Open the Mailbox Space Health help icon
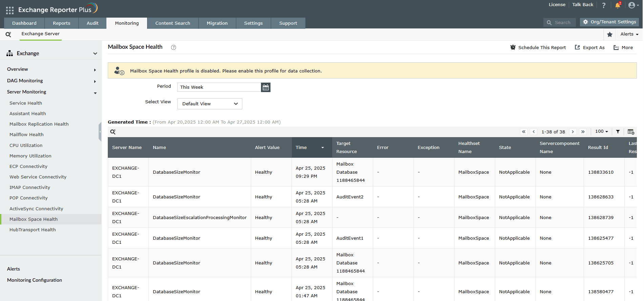This screenshot has width=644, height=301. [x=174, y=47]
